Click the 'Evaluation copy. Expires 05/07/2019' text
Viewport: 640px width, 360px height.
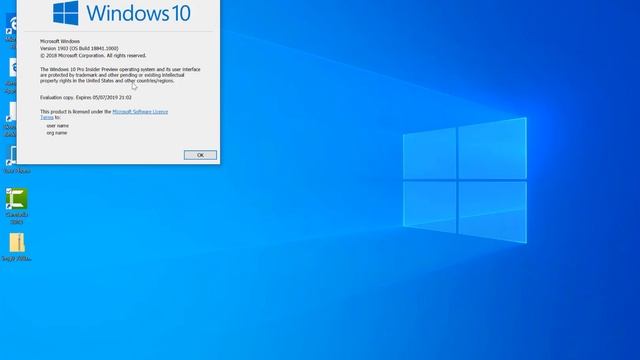pos(86,98)
